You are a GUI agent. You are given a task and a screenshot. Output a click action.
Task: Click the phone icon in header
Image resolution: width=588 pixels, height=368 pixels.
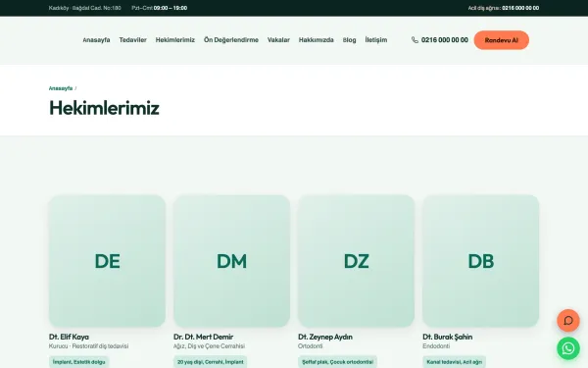(x=415, y=40)
